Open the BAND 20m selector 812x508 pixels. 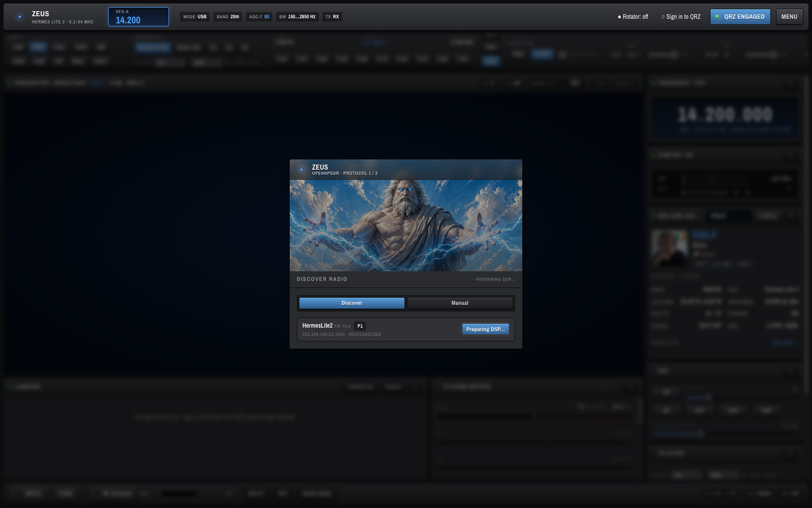pos(228,17)
